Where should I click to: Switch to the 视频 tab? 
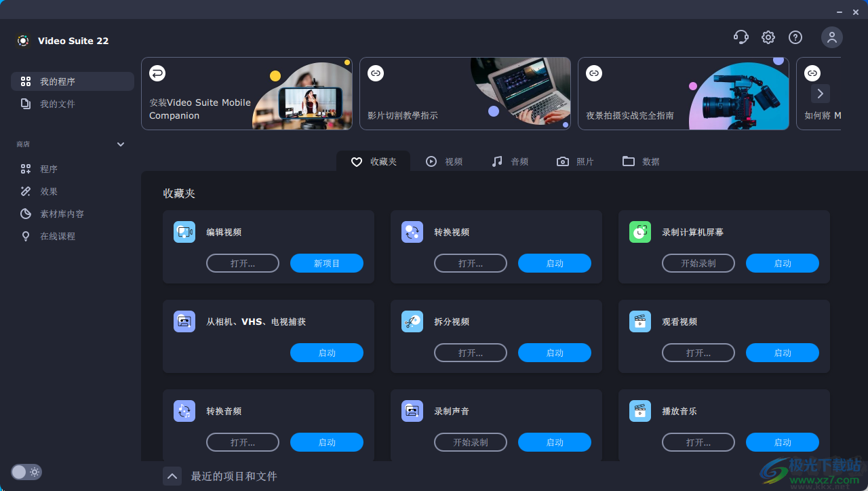[444, 161]
